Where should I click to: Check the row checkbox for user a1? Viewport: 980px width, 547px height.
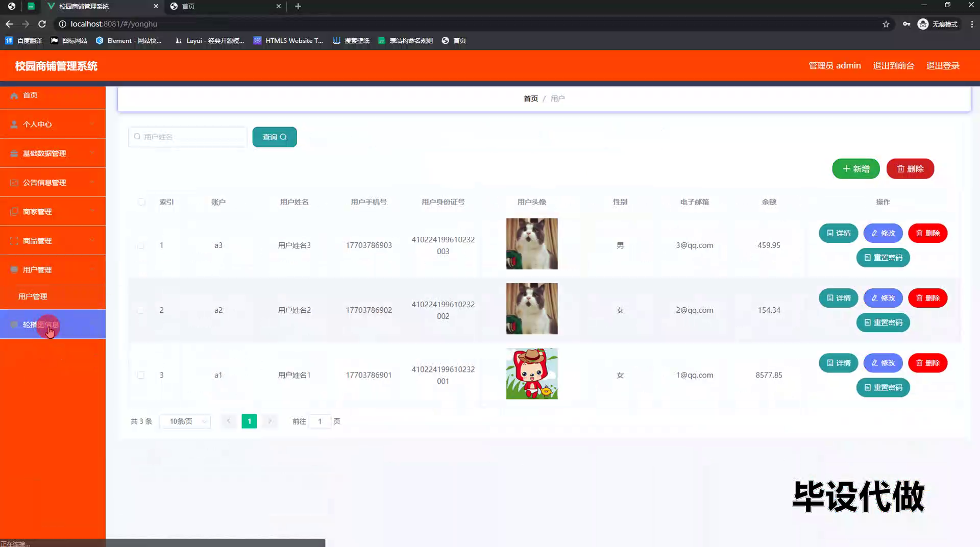coord(141,375)
